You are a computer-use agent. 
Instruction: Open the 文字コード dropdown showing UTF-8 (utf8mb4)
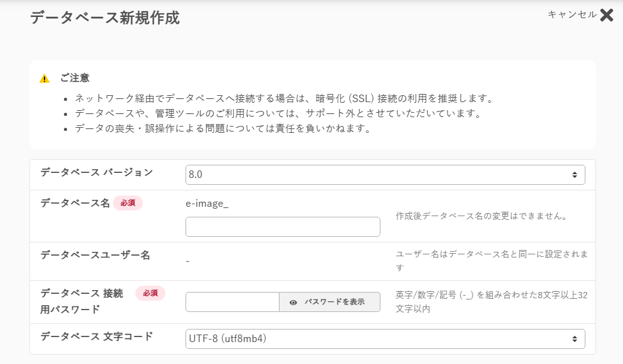pos(385,339)
